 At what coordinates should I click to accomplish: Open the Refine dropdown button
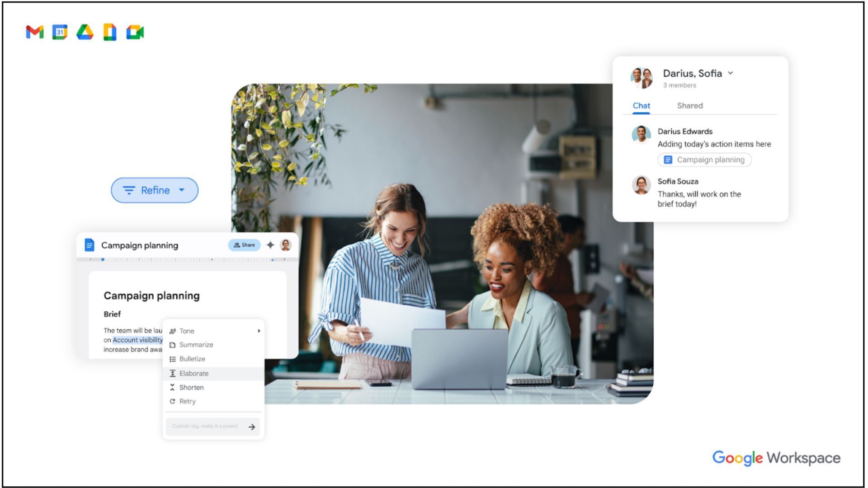155,190
